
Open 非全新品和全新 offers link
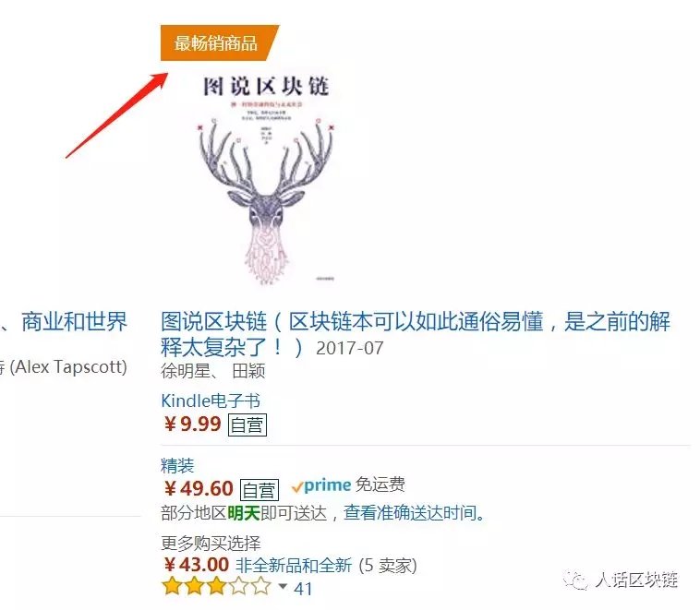pyautogui.click(x=294, y=566)
